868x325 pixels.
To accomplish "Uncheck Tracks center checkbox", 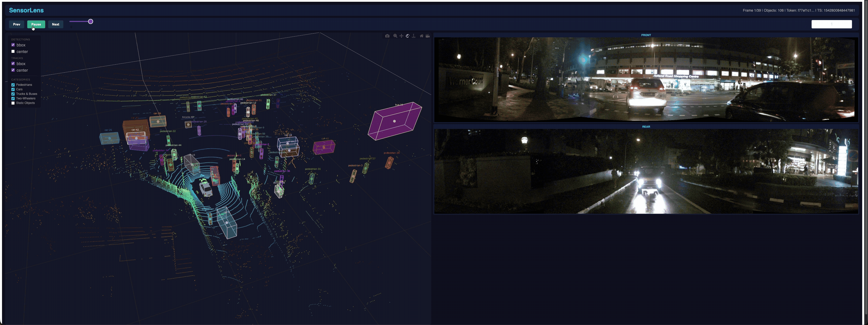I will click(13, 70).
